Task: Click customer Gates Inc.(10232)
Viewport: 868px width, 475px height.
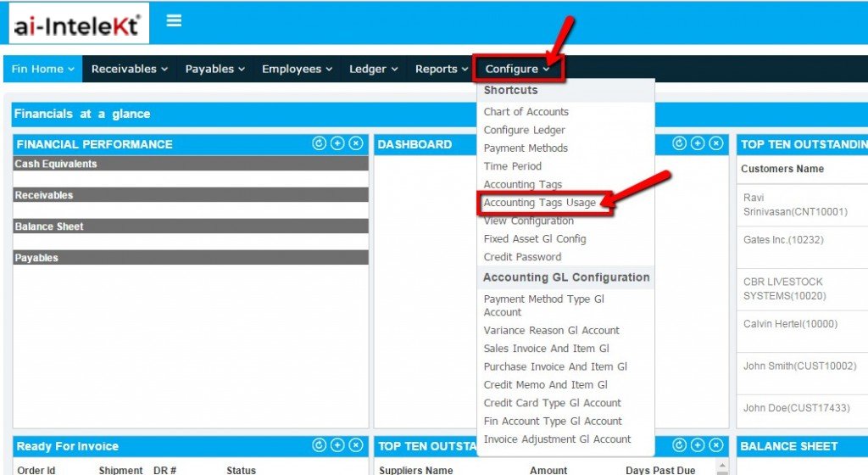Action: point(783,240)
